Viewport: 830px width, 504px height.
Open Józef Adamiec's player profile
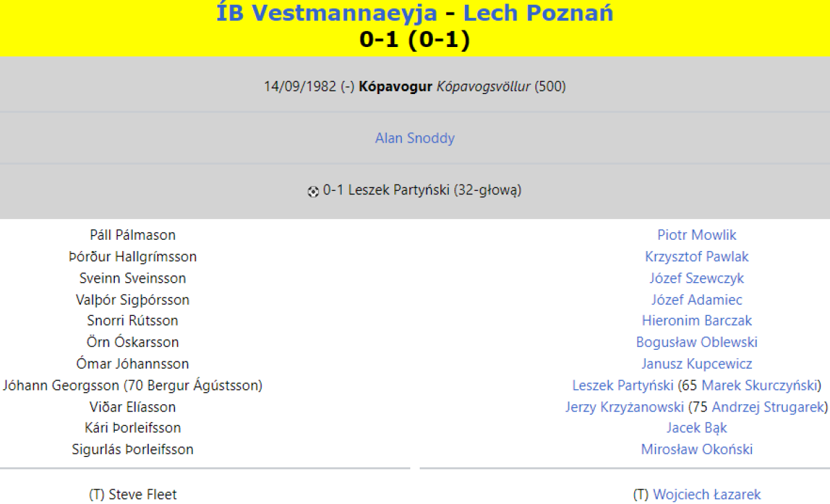(x=697, y=299)
